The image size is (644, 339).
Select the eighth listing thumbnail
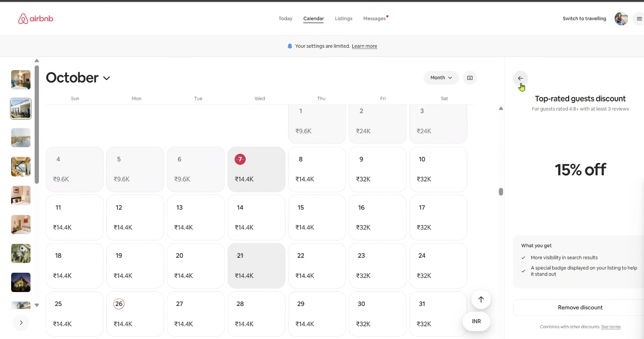click(21, 282)
